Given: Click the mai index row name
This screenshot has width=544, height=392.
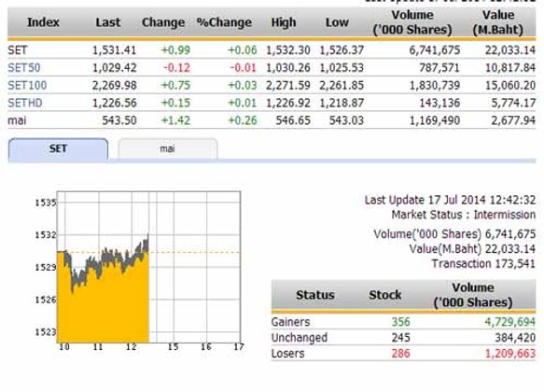Looking at the screenshot, I should [x=17, y=120].
